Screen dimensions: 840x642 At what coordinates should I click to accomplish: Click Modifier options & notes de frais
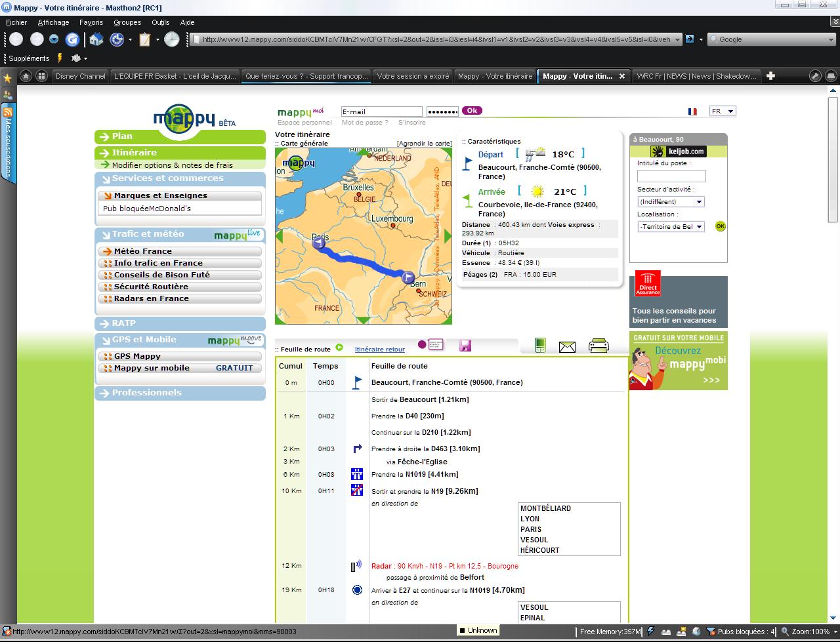click(173, 165)
